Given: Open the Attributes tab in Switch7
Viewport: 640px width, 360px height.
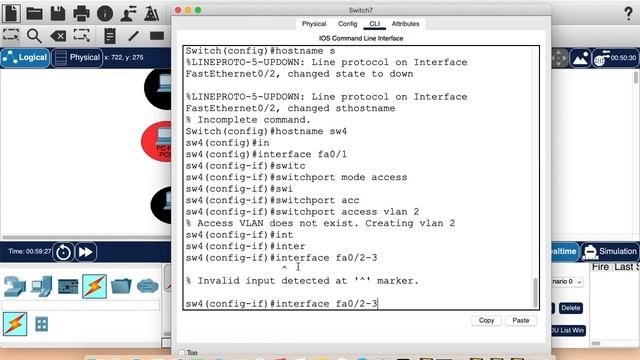Looking at the screenshot, I should [x=405, y=24].
